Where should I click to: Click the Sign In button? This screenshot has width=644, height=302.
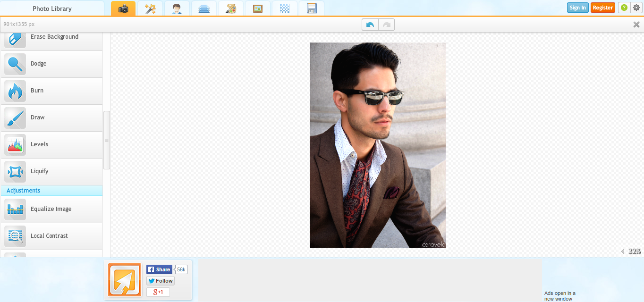pos(578,8)
